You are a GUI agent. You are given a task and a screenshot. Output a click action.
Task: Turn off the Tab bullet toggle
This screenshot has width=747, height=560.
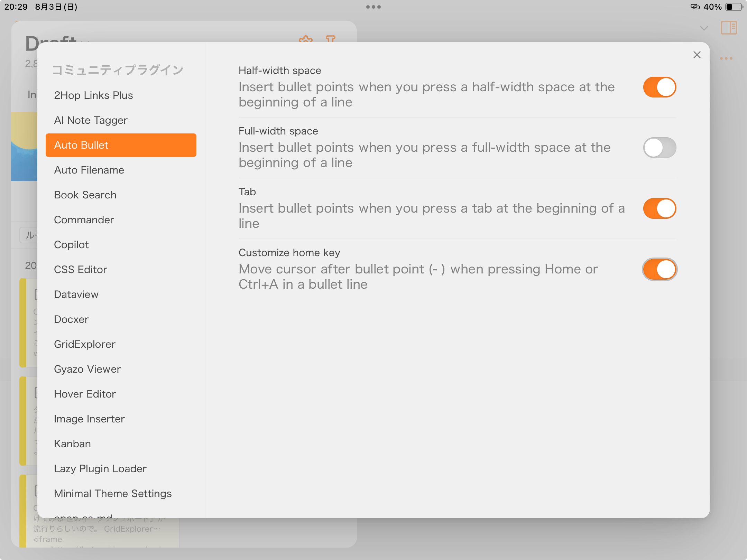pos(659,209)
